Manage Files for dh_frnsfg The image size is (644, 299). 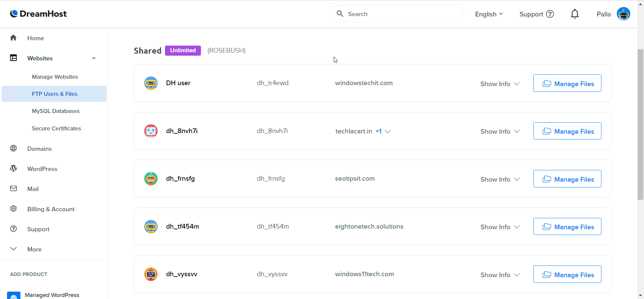point(567,179)
